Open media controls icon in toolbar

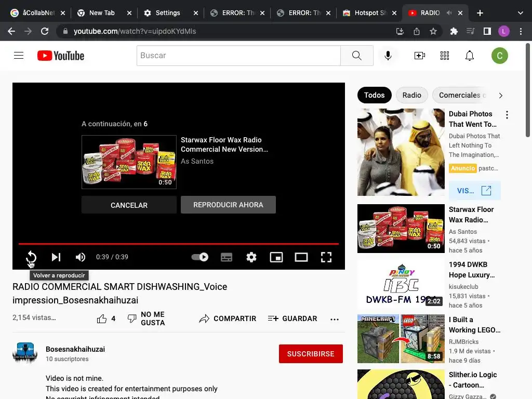click(x=470, y=31)
